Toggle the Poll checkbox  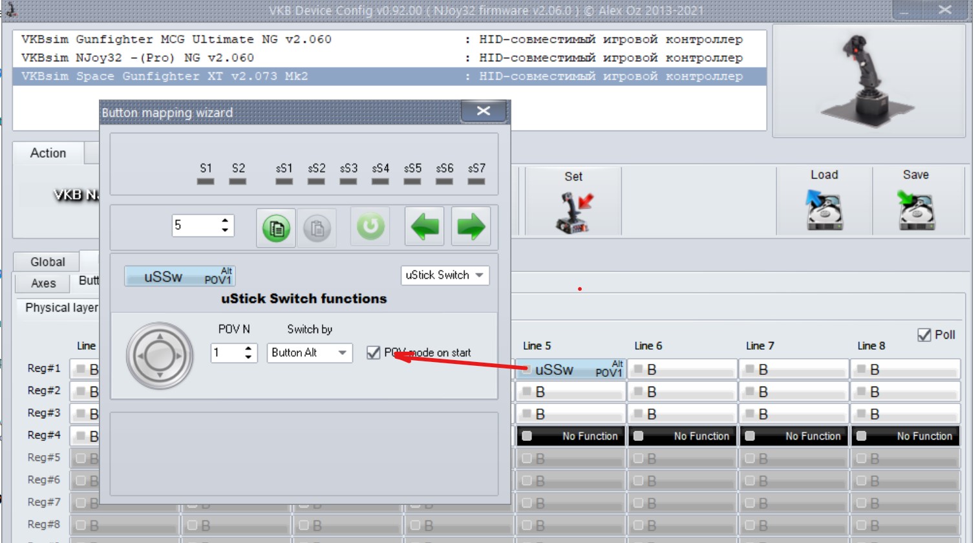click(924, 335)
